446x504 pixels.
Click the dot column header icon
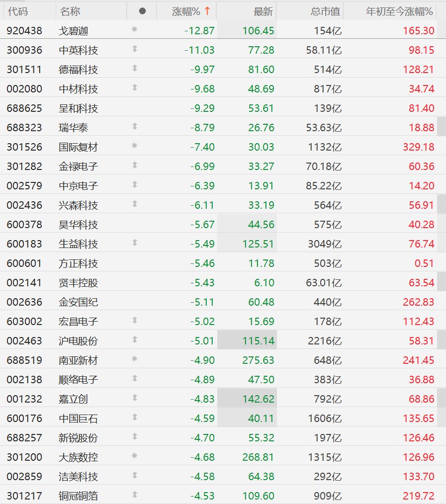pyautogui.click(x=142, y=11)
